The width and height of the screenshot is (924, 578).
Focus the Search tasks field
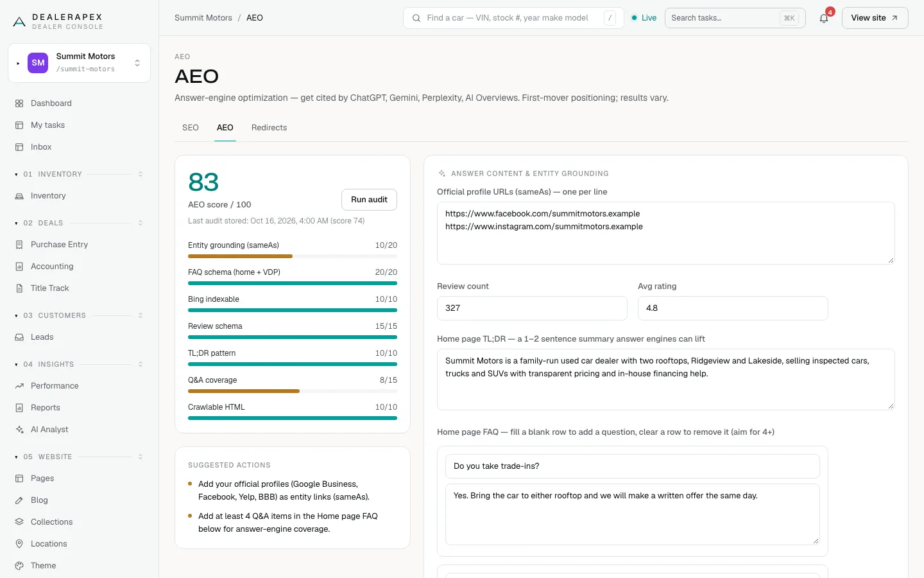[735, 18]
